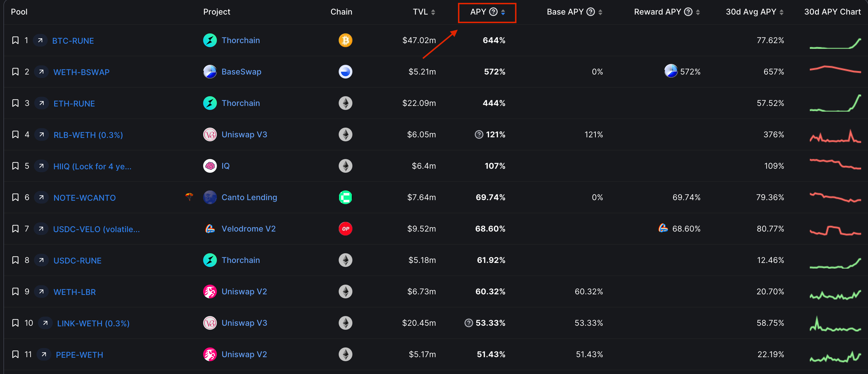Click the help icon in Base APY header
Viewport: 868px width, 374px height.
point(591,12)
